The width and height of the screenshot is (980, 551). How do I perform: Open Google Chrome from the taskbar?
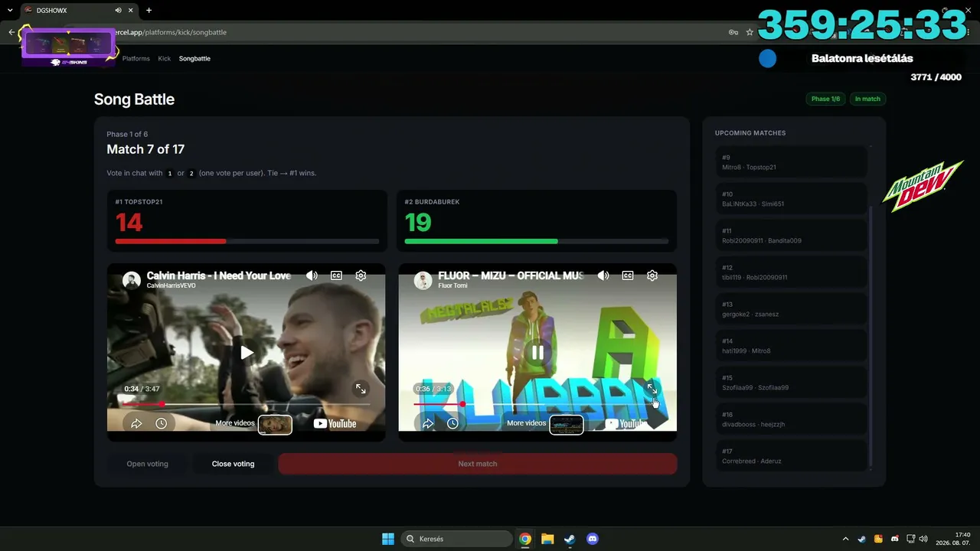click(x=525, y=539)
